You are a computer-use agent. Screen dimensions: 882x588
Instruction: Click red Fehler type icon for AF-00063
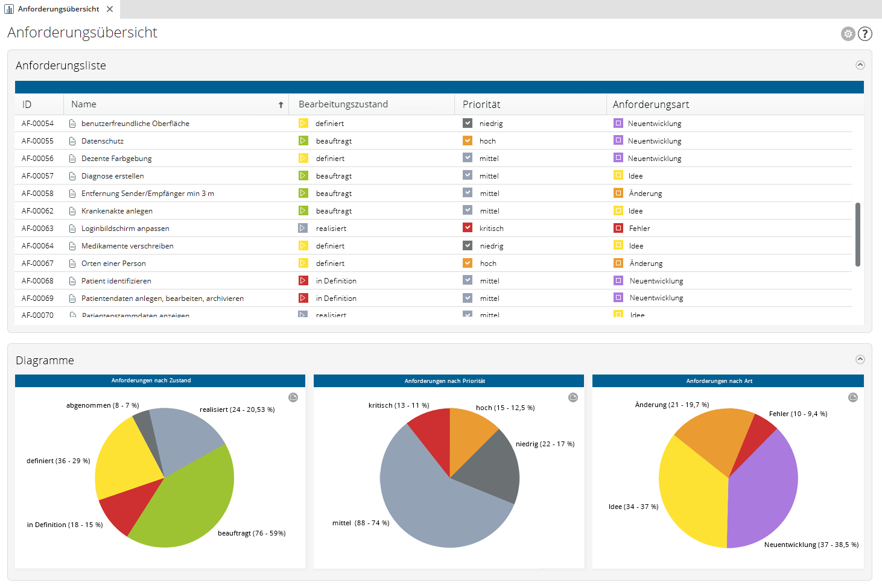pos(618,228)
